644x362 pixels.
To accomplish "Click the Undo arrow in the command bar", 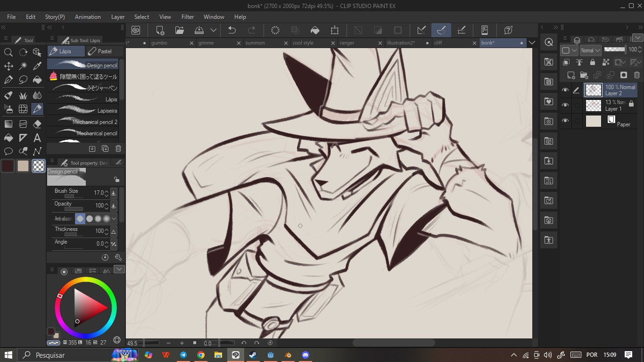I will 232,30.
